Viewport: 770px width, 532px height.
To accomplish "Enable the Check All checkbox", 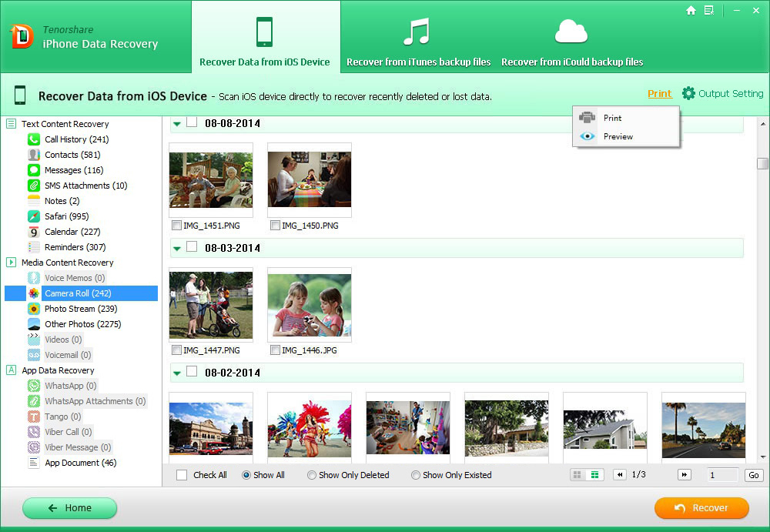I will (x=182, y=475).
